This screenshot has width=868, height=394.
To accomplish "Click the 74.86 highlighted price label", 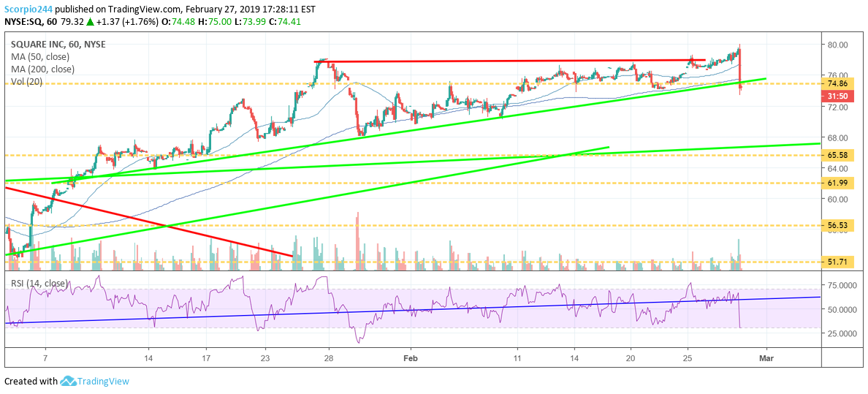I will coord(836,83).
